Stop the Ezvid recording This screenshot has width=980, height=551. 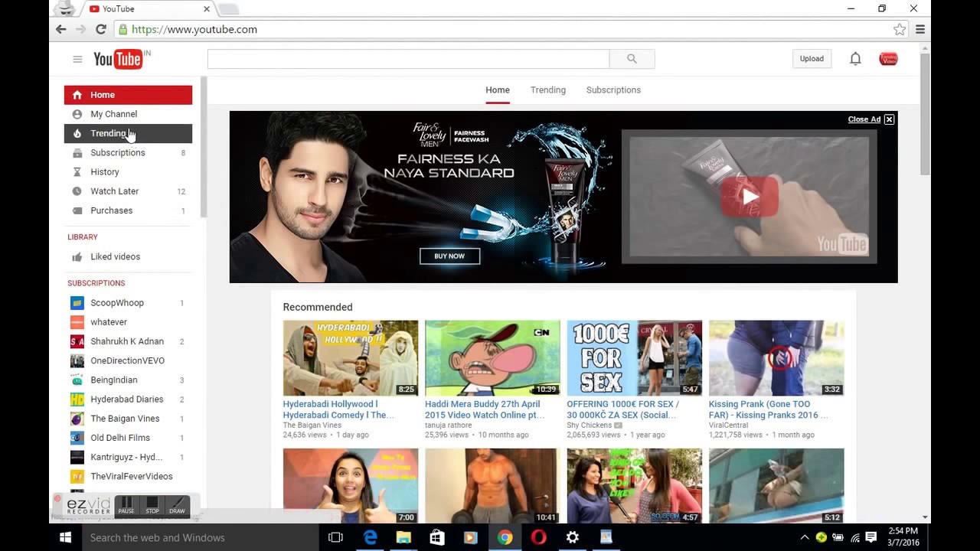coord(152,506)
